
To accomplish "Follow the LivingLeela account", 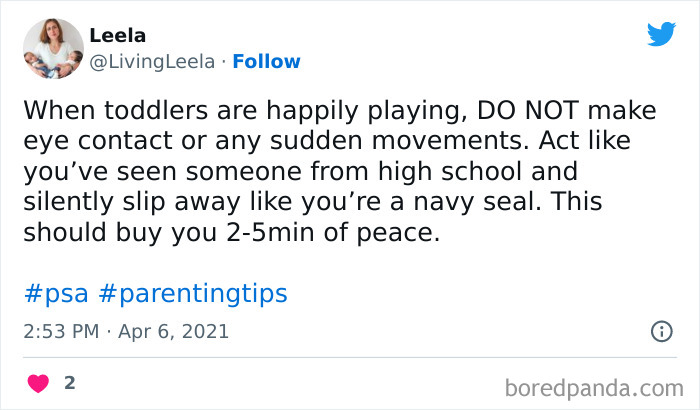I will (266, 62).
